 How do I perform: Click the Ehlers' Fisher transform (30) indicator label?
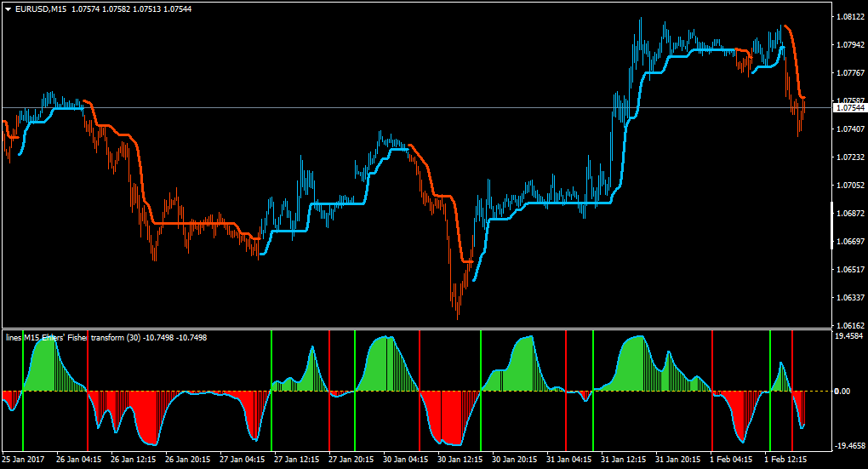(x=91, y=338)
